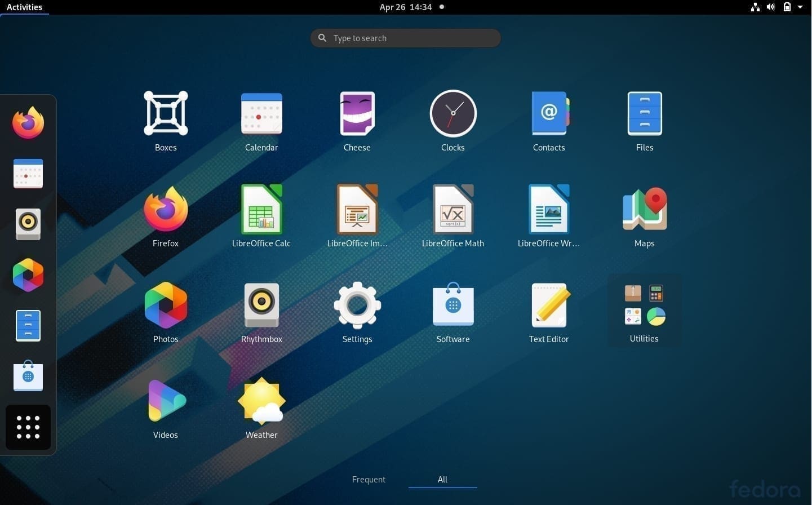Open the Cheese webcam app
The image size is (812, 505).
(357, 113)
